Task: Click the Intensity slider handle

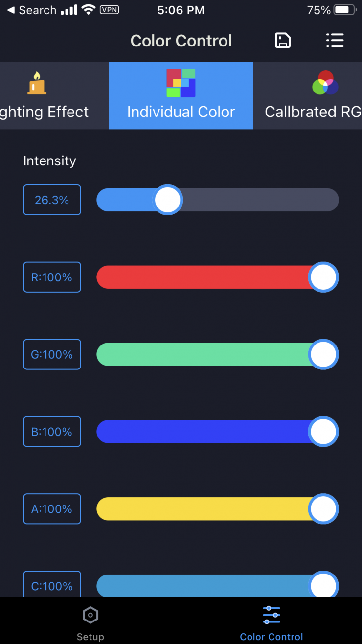Action: click(x=168, y=200)
